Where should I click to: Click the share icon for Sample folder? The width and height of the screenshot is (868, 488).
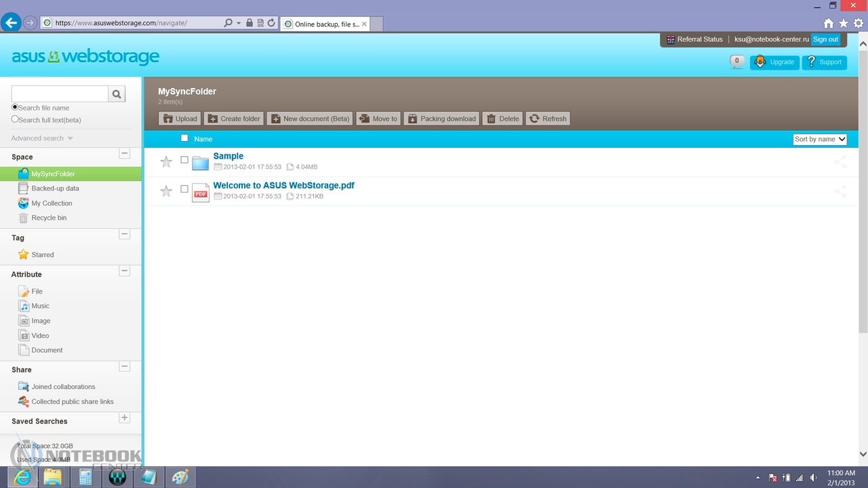pos(840,162)
